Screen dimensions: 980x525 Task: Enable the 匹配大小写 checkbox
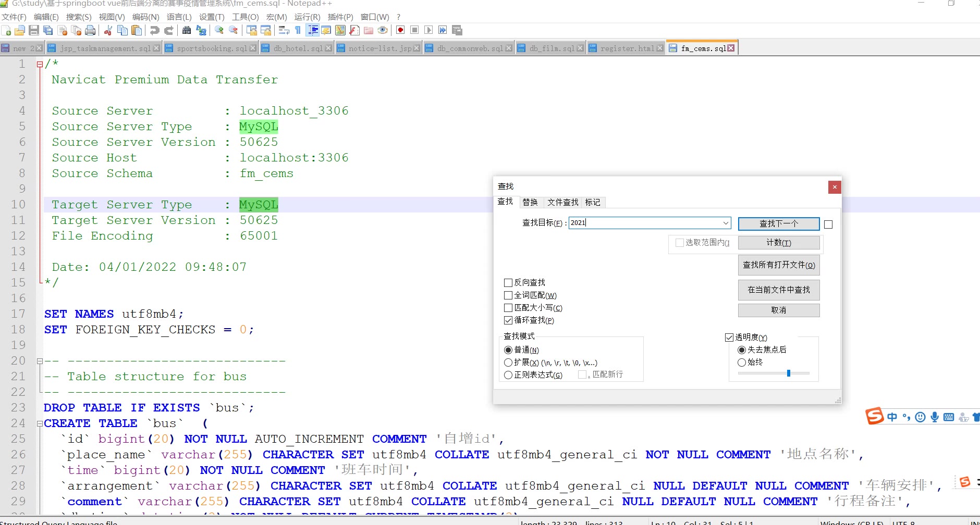point(508,308)
